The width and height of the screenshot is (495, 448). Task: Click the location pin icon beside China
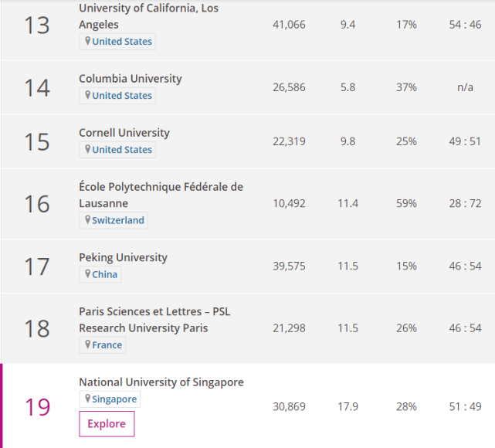pos(88,274)
